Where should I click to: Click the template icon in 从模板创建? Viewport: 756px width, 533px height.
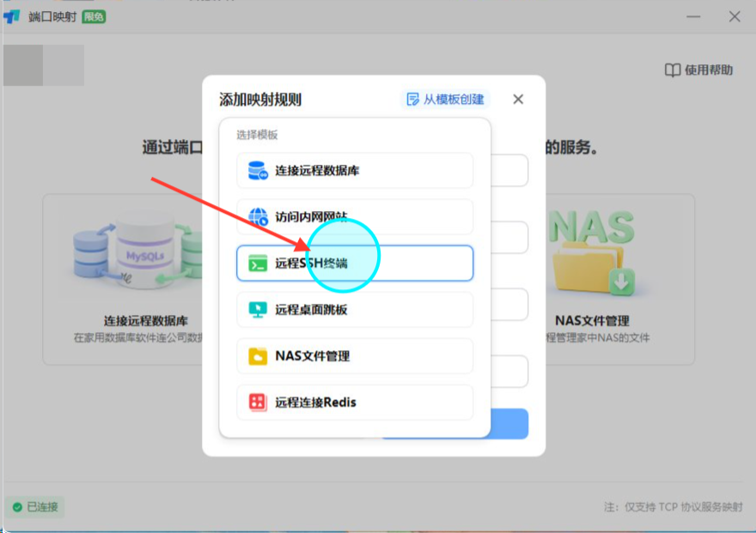412,100
